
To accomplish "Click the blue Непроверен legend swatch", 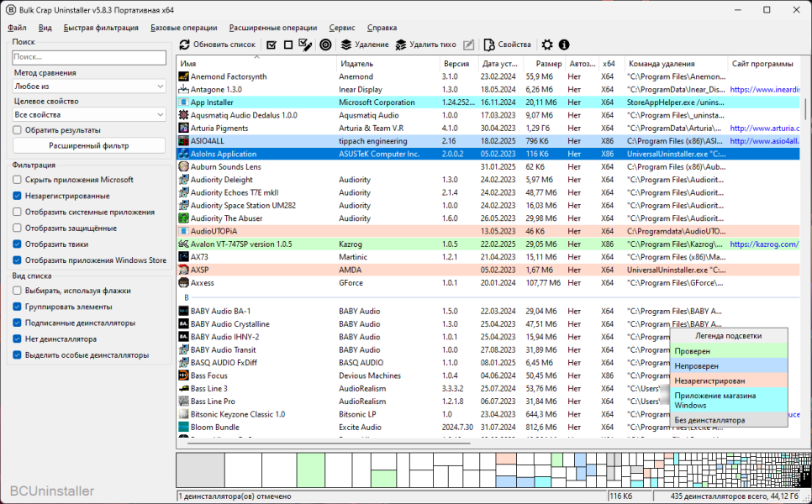I will pos(729,366).
